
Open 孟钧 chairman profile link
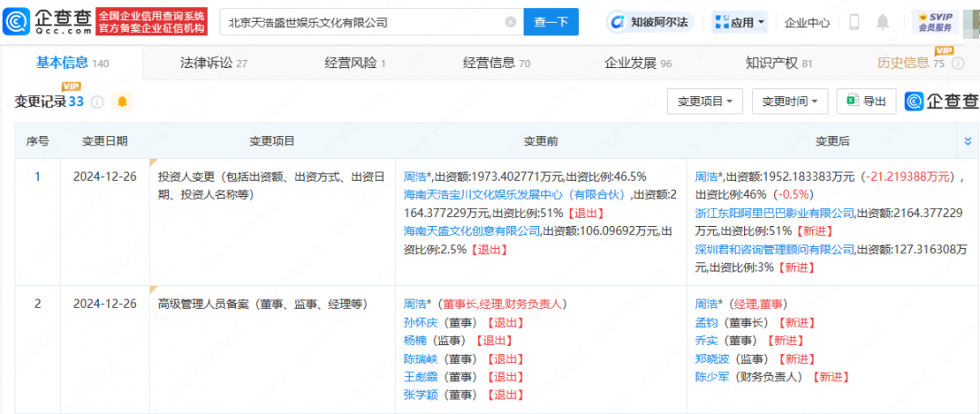click(706, 322)
